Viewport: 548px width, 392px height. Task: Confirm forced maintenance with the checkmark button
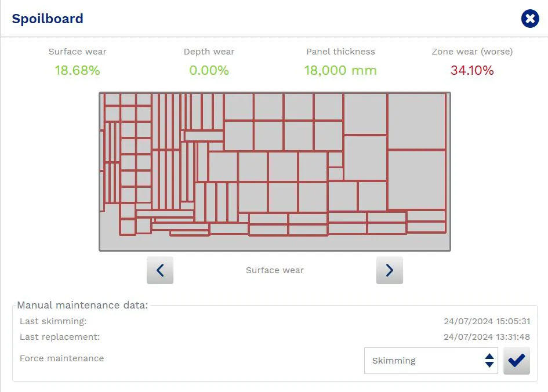coord(516,361)
